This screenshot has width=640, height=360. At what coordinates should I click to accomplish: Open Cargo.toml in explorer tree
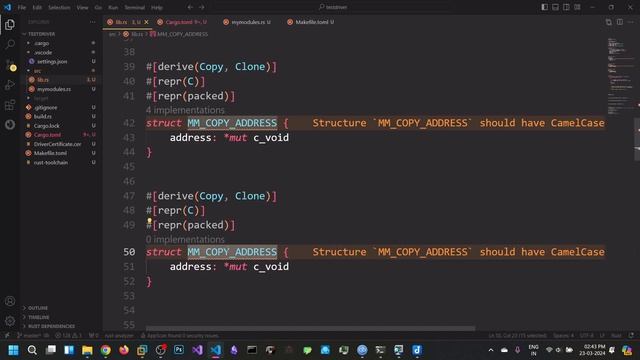coord(47,135)
